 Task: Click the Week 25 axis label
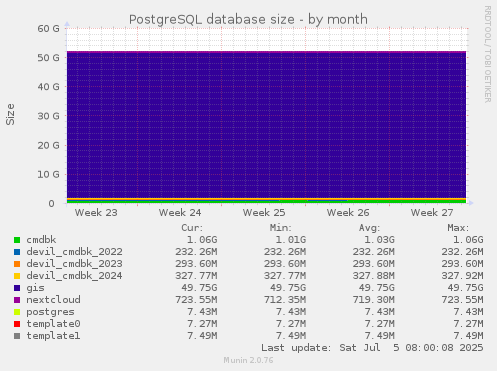click(x=264, y=213)
